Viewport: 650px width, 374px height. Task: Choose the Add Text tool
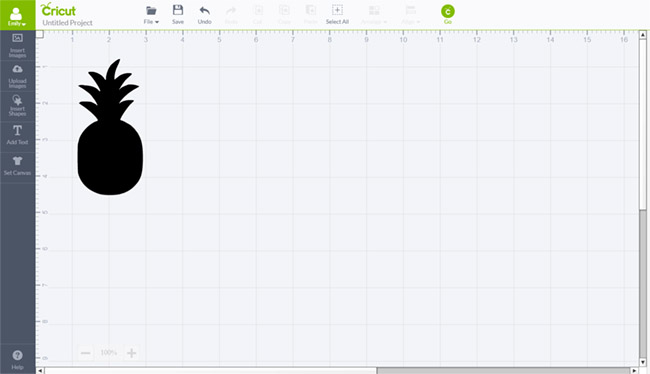17,135
